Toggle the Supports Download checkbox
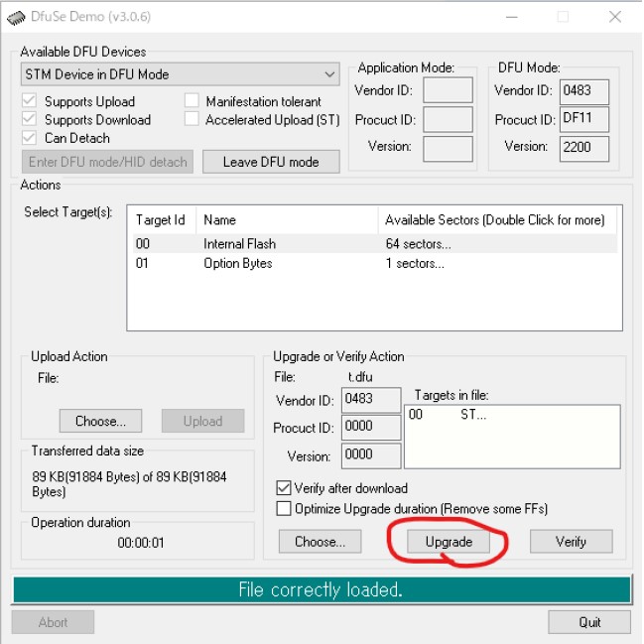 click(x=29, y=119)
